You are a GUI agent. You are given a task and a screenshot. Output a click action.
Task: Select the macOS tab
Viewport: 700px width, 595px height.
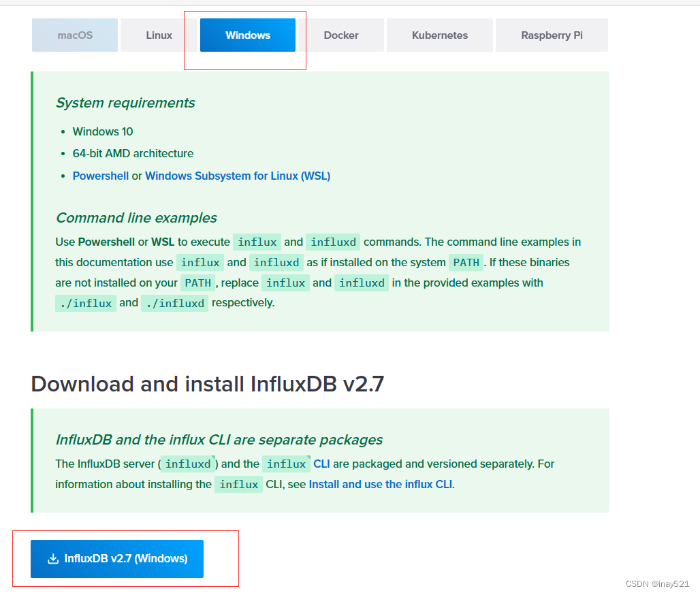coord(74,35)
